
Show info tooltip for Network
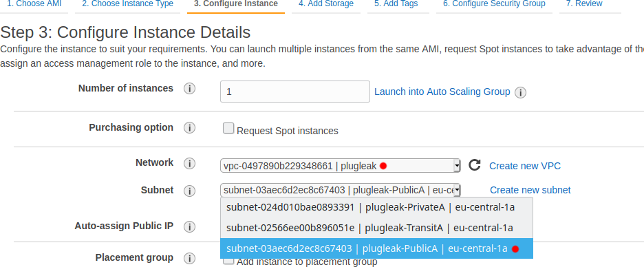189,164
